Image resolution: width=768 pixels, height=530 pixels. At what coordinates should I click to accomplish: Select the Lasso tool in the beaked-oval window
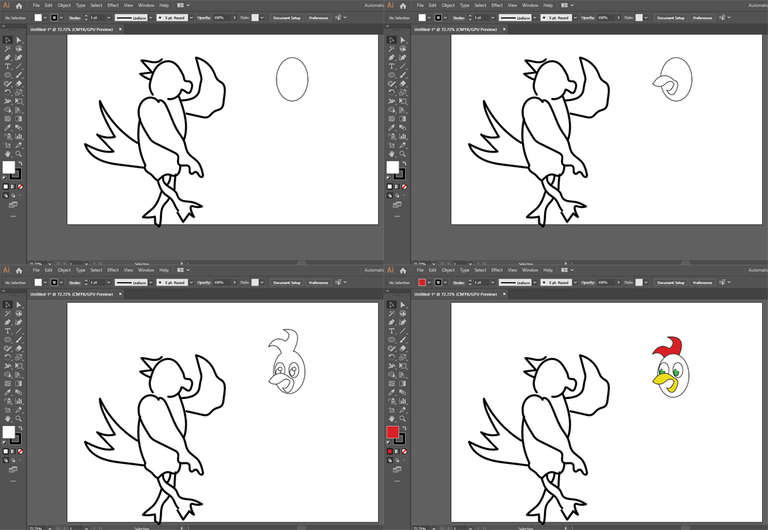(x=403, y=48)
